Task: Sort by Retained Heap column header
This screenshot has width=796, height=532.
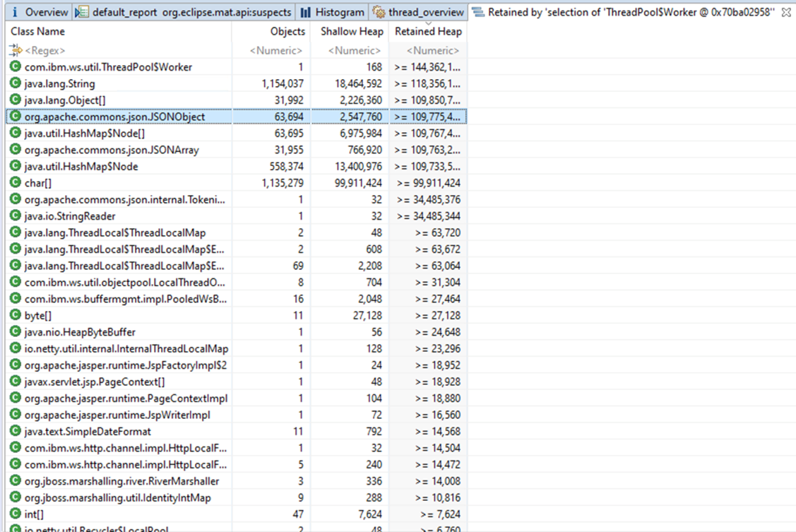Action: click(x=428, y=32)
